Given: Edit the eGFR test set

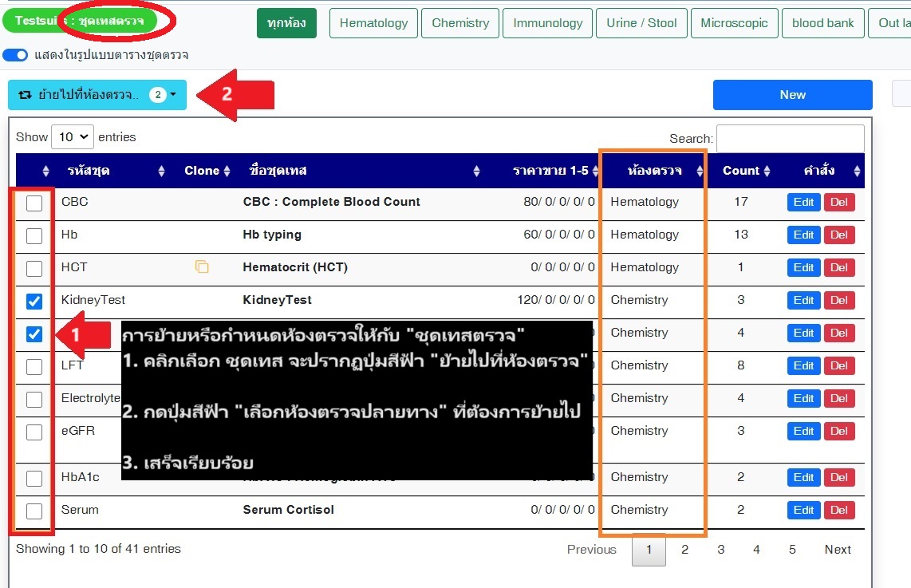Looking at the screenshot, I should 803,431.
